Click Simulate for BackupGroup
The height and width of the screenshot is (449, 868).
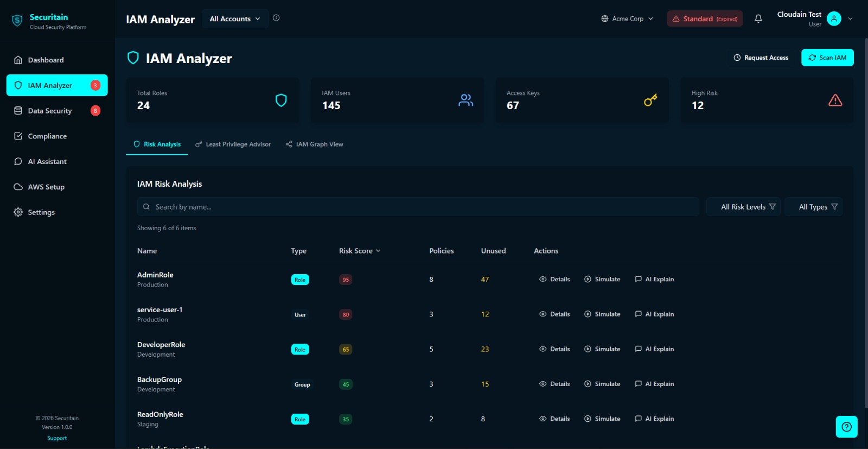pos(602,384)
